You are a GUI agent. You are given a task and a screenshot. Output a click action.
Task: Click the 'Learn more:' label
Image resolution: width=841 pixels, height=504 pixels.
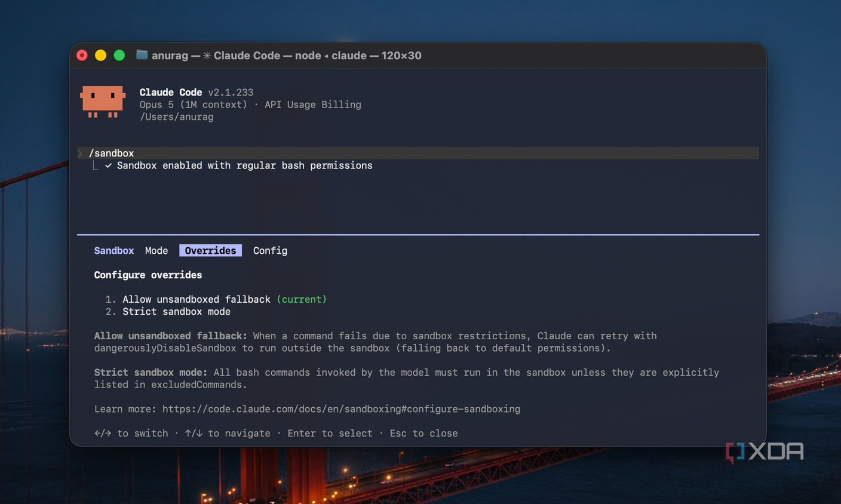[x=125, y=409]
